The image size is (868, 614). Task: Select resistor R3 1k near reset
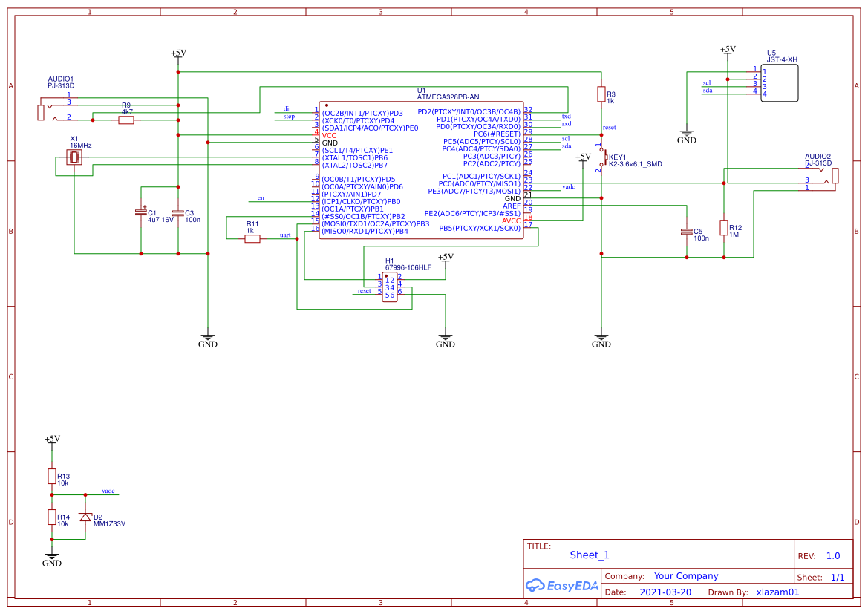(x=601, y=94)
